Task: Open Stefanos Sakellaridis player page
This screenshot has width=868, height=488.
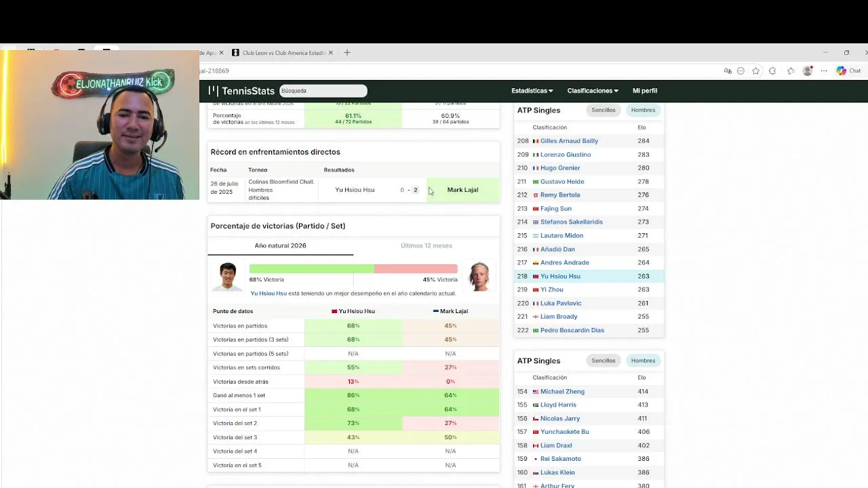Action: pyautogui.click(x=572, y=222)
